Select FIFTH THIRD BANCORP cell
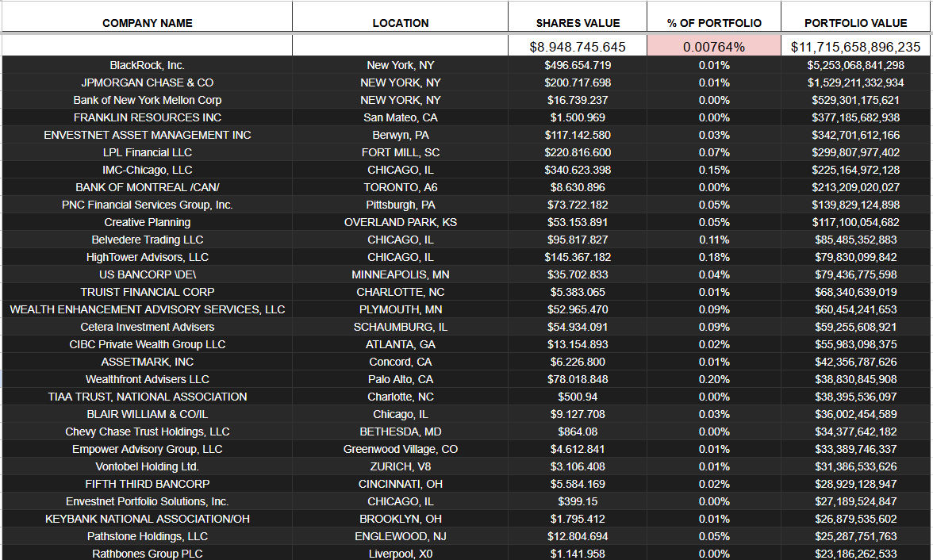933x560 pixels. pyautogui.click(x=147, y=485)
